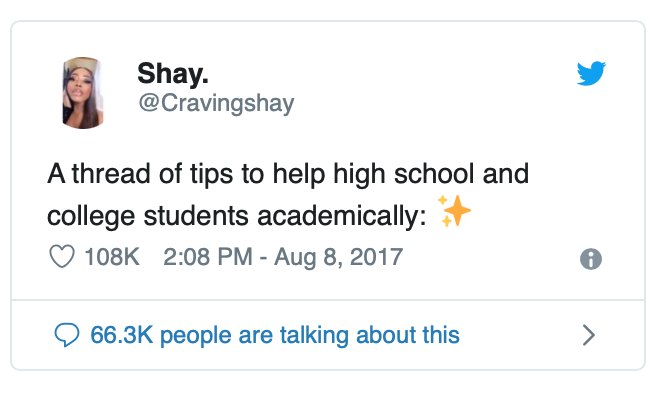Click the '66.3K' reply count number
666x394 pixels.
coord(121,335)
